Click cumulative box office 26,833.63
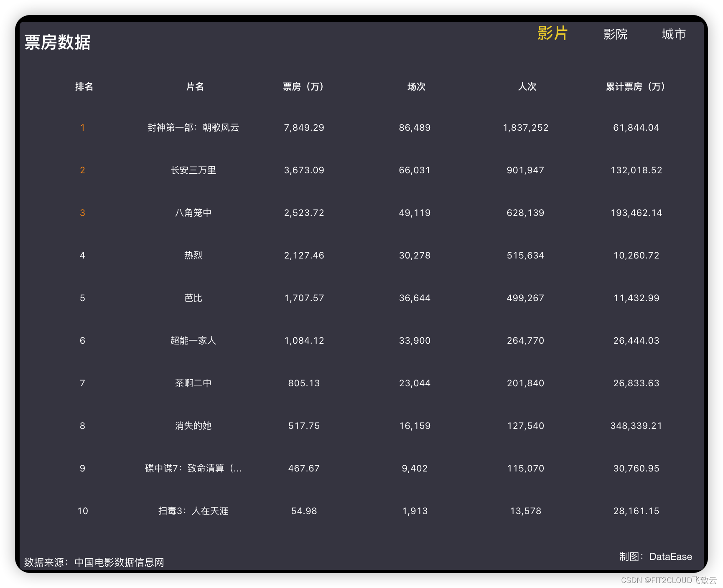Screen dimensions: 723x588 coord(636,383)
